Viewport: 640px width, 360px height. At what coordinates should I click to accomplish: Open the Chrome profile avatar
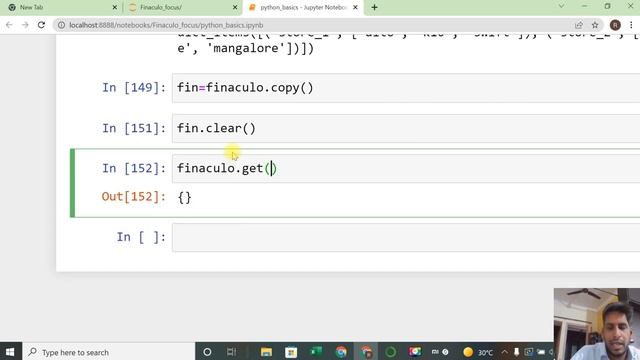pos(615,25)
